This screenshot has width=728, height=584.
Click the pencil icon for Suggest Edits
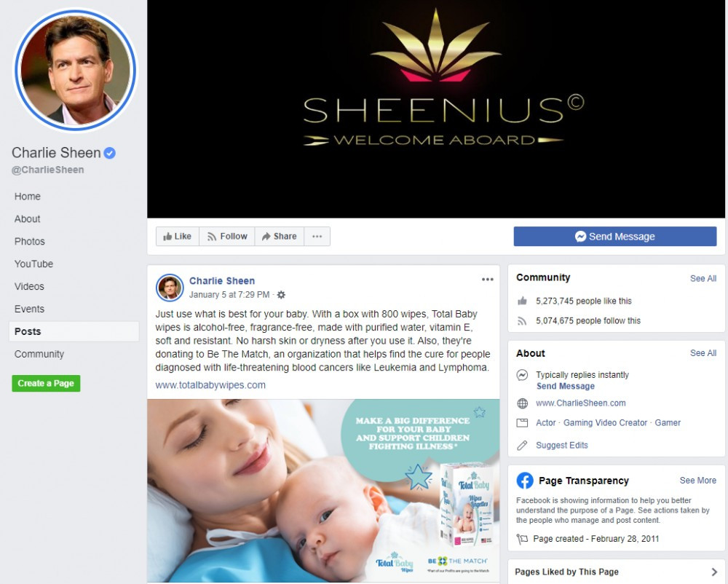522,446
